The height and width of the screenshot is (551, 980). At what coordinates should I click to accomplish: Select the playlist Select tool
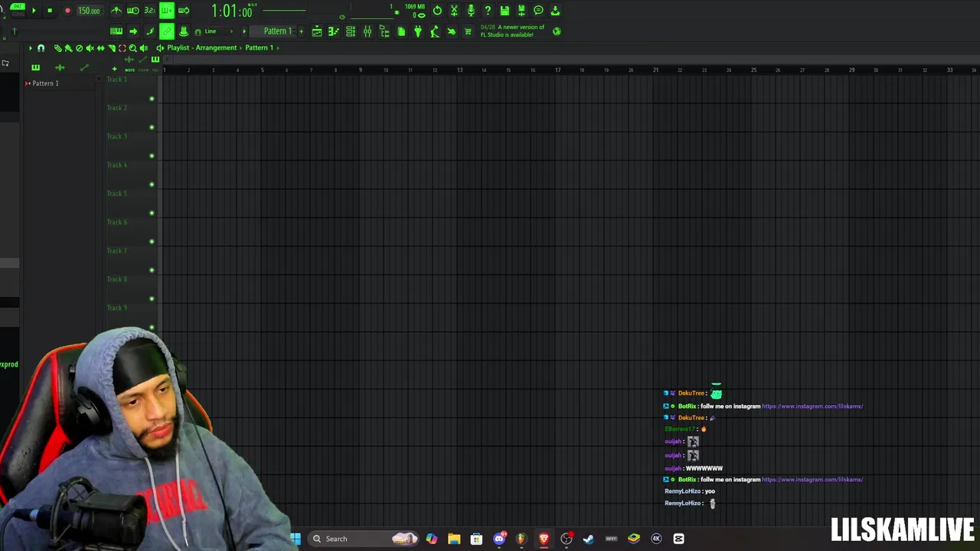[x=122, y=48]
